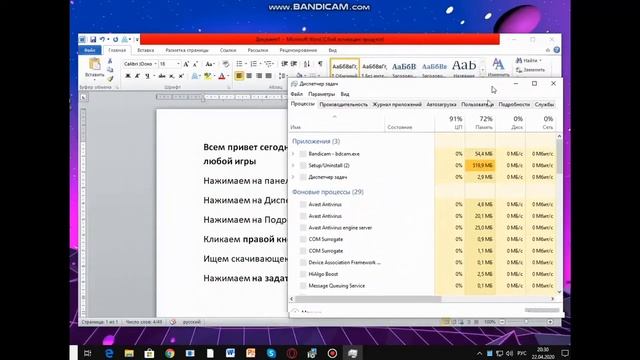Screen dimensions: 640x360
Task: Show hidden system tray icons
Action: click(479, 353)
